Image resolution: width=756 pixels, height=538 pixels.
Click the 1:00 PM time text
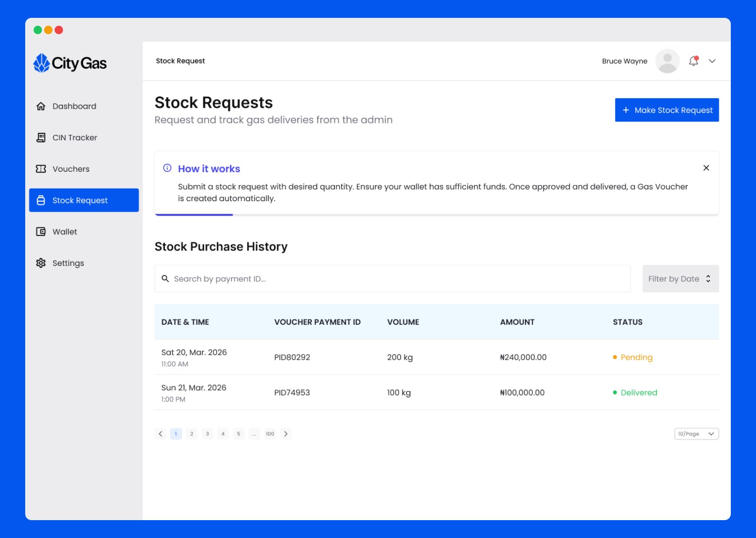click(173, 399)
